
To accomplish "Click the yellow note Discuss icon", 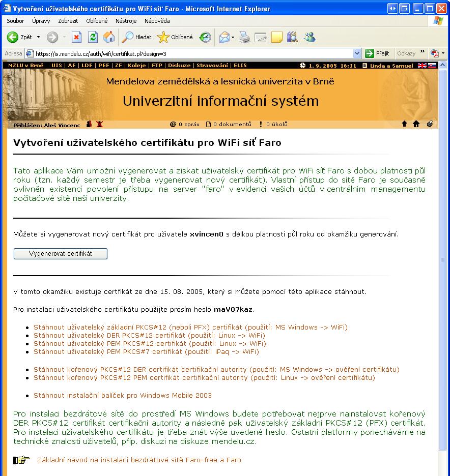I will [x=276, y=37].
